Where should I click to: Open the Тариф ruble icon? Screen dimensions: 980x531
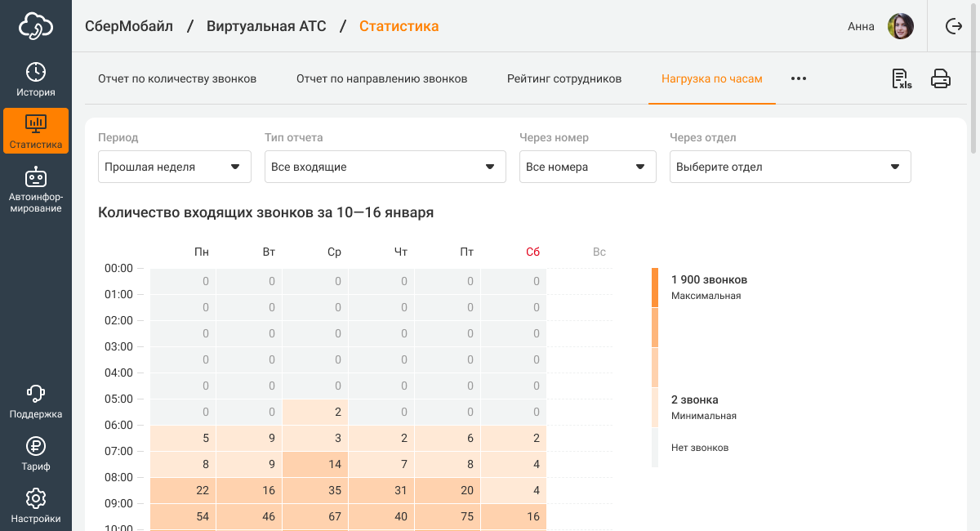pyautogui.click(x=36, y=453)
